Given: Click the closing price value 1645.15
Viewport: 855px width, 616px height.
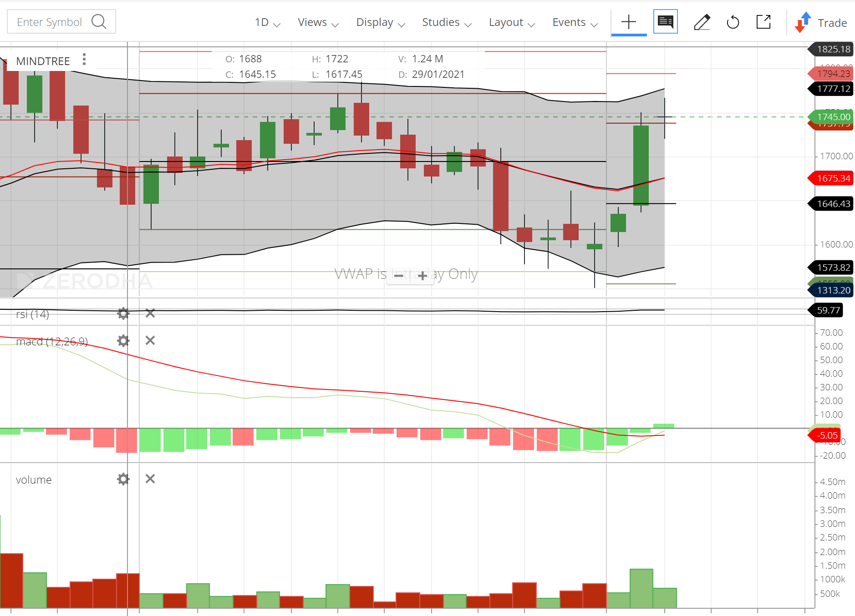Looking at the screenshot, I should click(257, 74).
